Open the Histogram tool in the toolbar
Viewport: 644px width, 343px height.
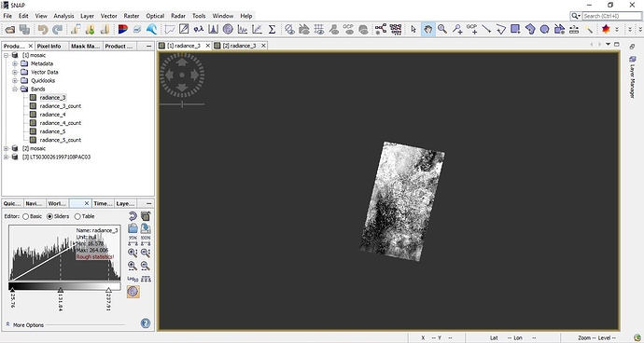point(213,29)
